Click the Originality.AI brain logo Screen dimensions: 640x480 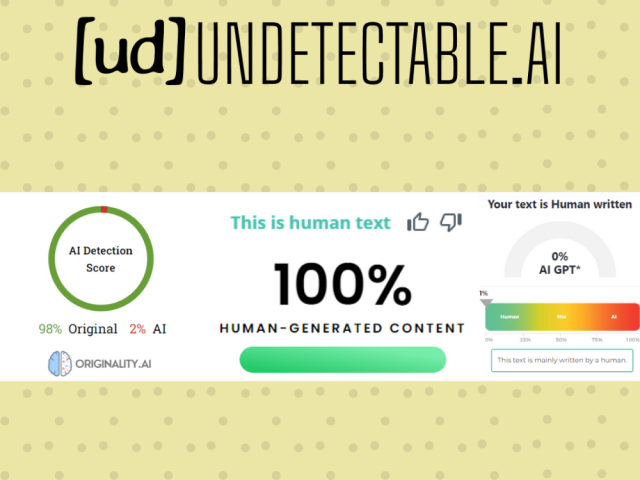tap(62, 361)
